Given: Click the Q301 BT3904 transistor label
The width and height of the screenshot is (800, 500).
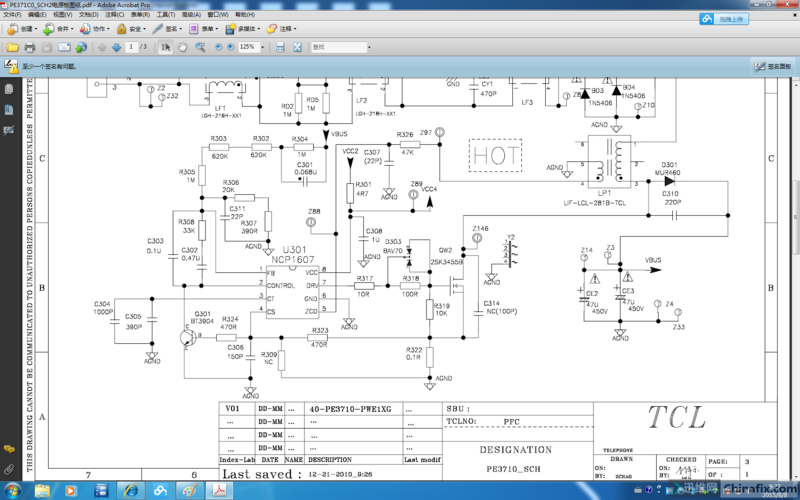Looking at the screenshot, I should tap(202, 317).
